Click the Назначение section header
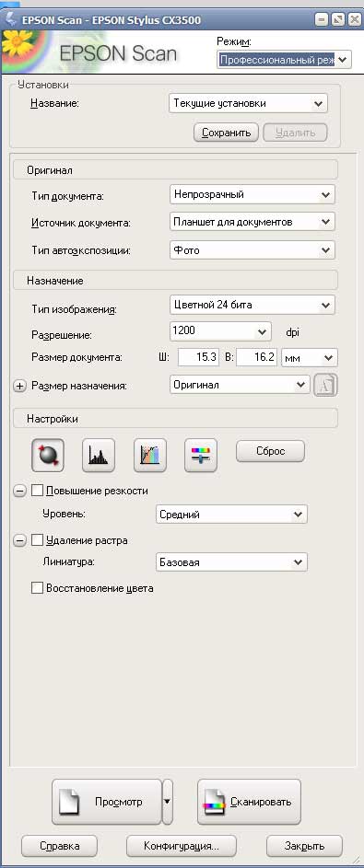Viewport: 364px width, 868px height. pos(175,281)
